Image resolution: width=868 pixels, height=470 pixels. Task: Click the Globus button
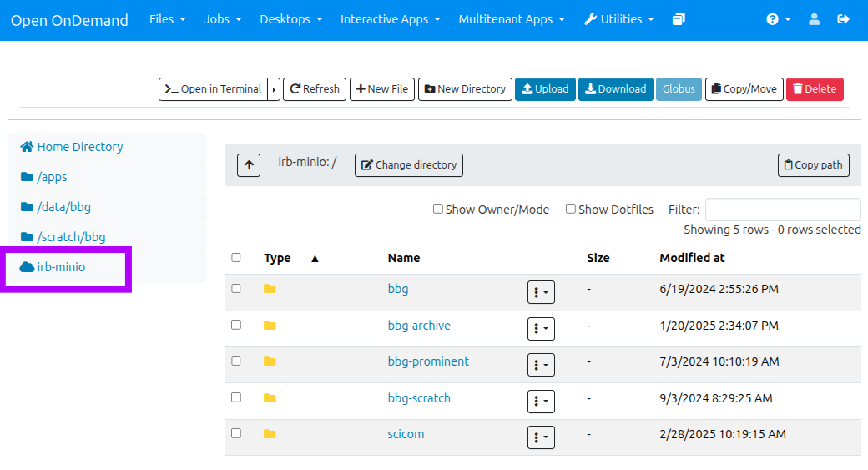pyautogui.click(x=679, y=89)
